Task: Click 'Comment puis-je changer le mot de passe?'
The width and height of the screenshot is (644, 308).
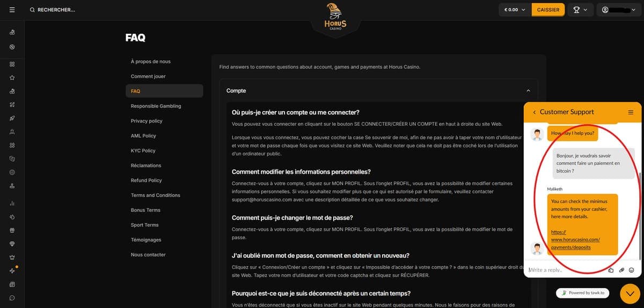Action: click(292, 218)
